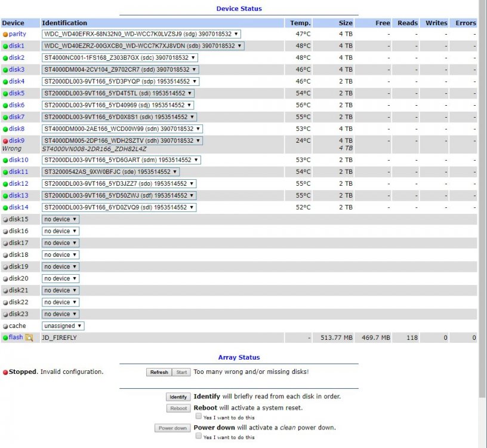
Task: Click the Refresh button
Action: [159, 372]
